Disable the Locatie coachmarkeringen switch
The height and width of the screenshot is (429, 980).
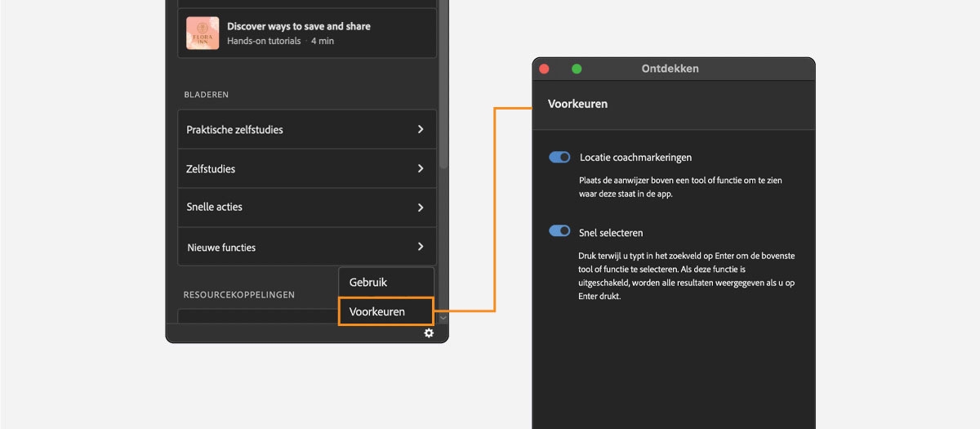tap(559, 157)
